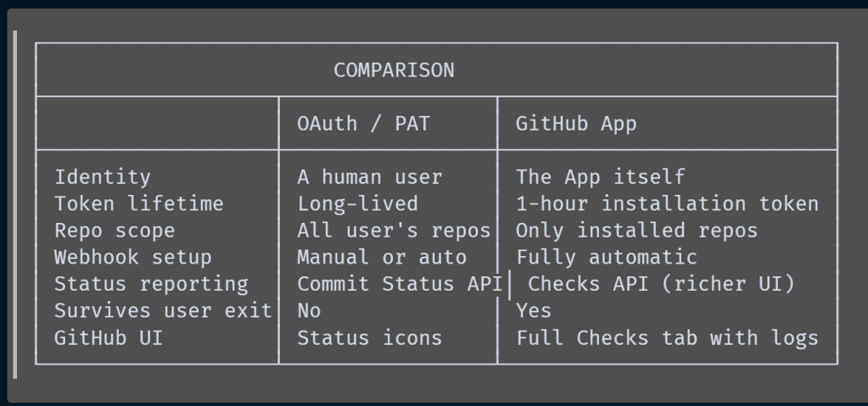Select the "All user's repos" text
Screen dimensions: 868x406
394,231
